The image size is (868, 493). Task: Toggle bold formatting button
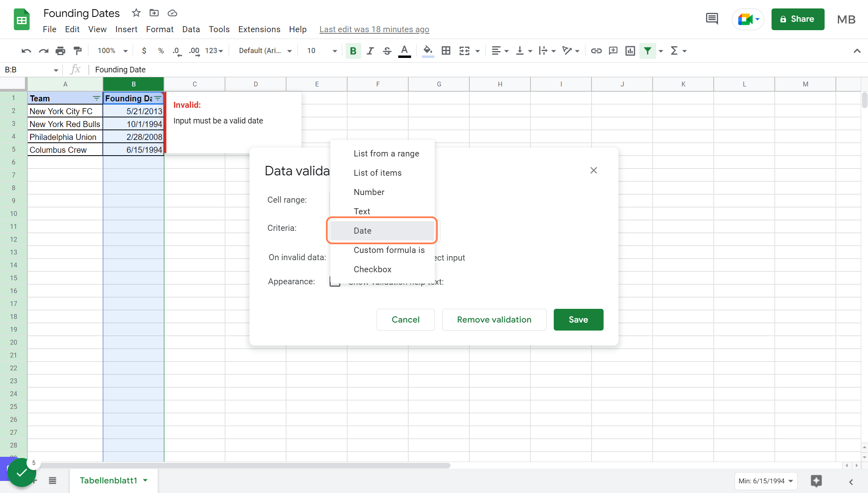point(353,51)
